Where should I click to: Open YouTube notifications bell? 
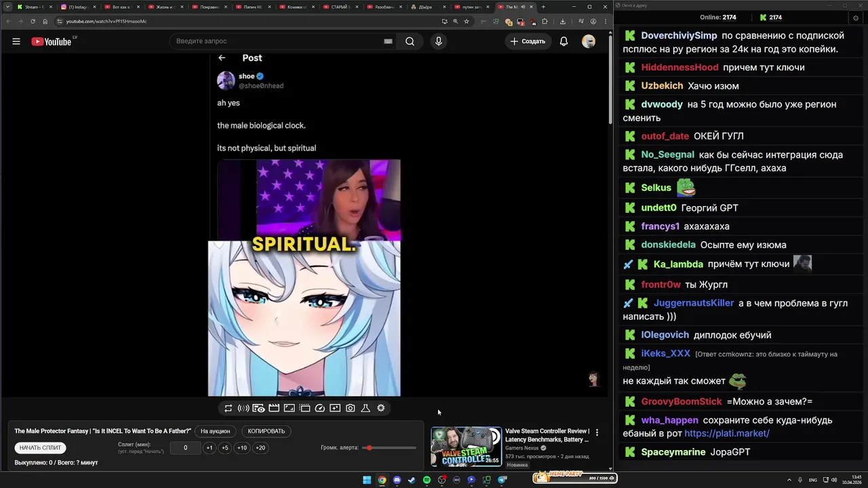(564, 41)
